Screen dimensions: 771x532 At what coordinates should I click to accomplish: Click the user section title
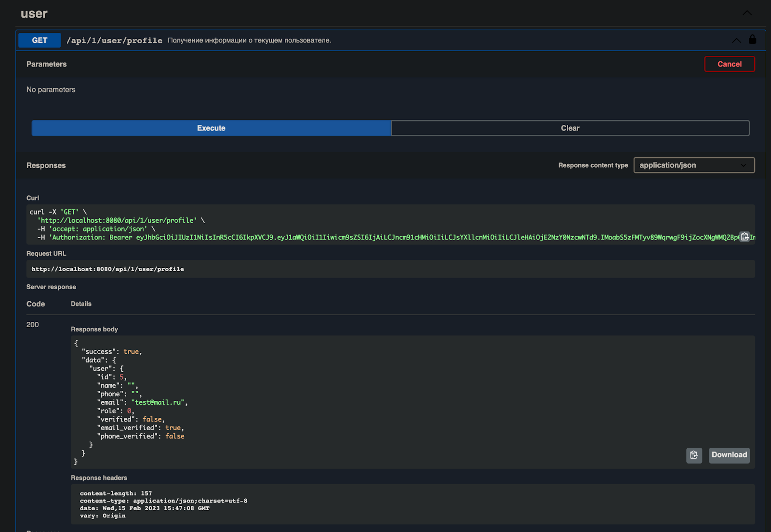(34, 14)
